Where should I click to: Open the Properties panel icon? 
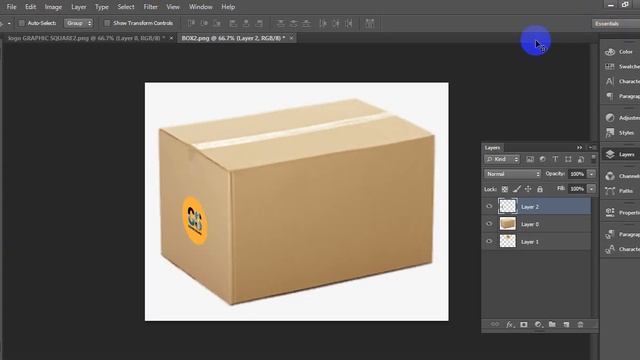(610, 212)
